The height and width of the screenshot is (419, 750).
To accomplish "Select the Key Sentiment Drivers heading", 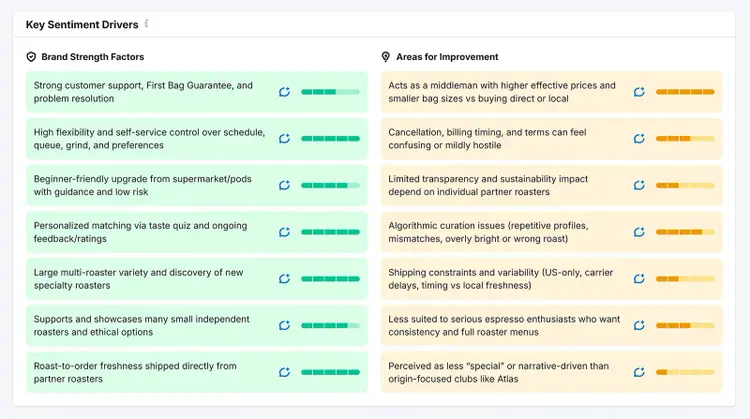I will [x=82, y=24].
